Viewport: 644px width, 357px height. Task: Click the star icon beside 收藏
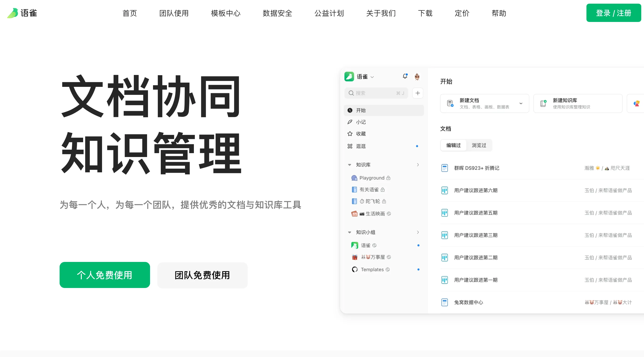(350, 134)
